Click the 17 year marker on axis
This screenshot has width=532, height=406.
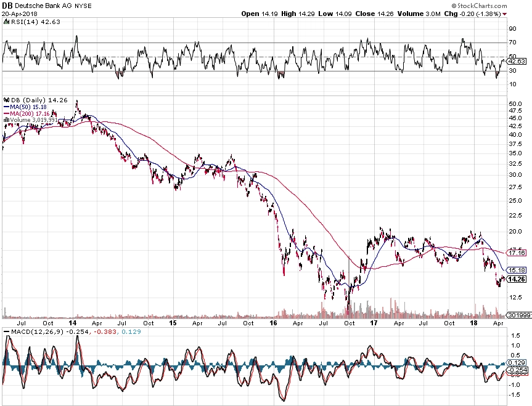pos(374,323)
